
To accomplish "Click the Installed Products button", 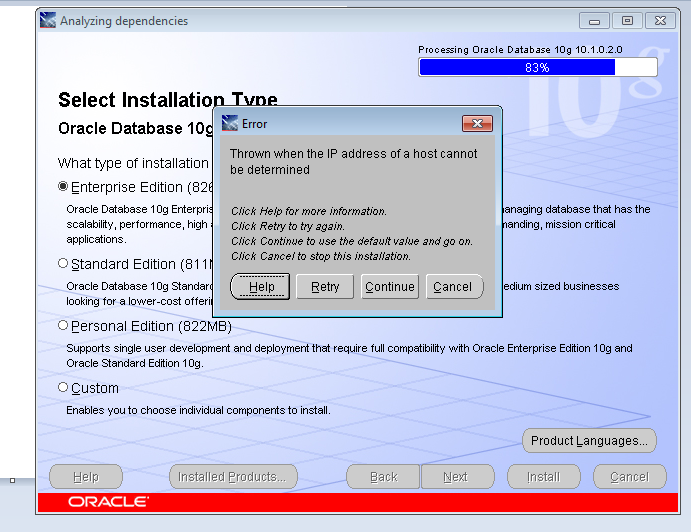I will (x=232, y=477).
